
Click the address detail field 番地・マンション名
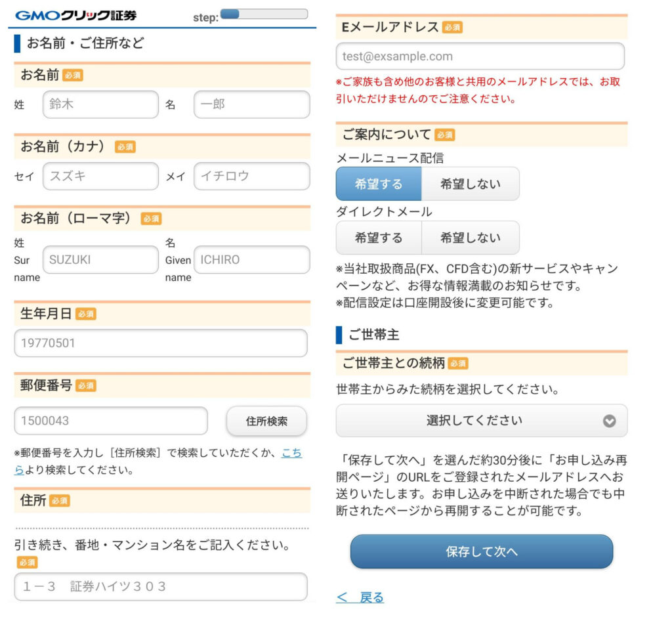pyautogui.click(x=161, y=586)
